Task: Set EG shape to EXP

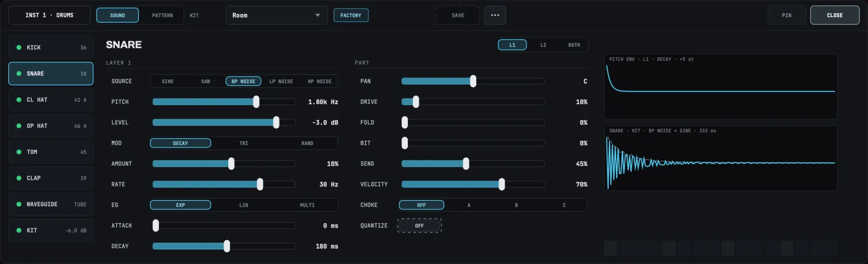Action: (181, 205)
